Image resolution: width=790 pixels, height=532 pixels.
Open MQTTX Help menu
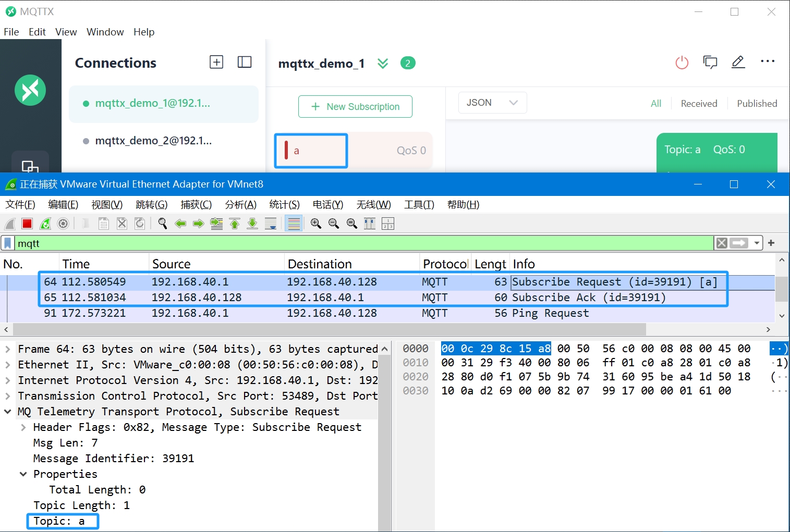point(144,32)
